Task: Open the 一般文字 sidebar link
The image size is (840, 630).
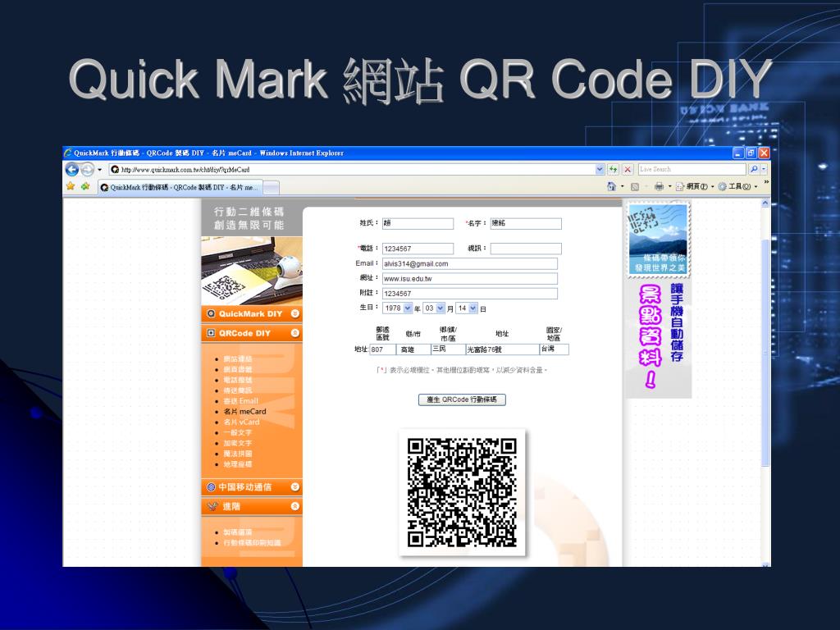Action: pyautogui.click(x=237, y=433)
